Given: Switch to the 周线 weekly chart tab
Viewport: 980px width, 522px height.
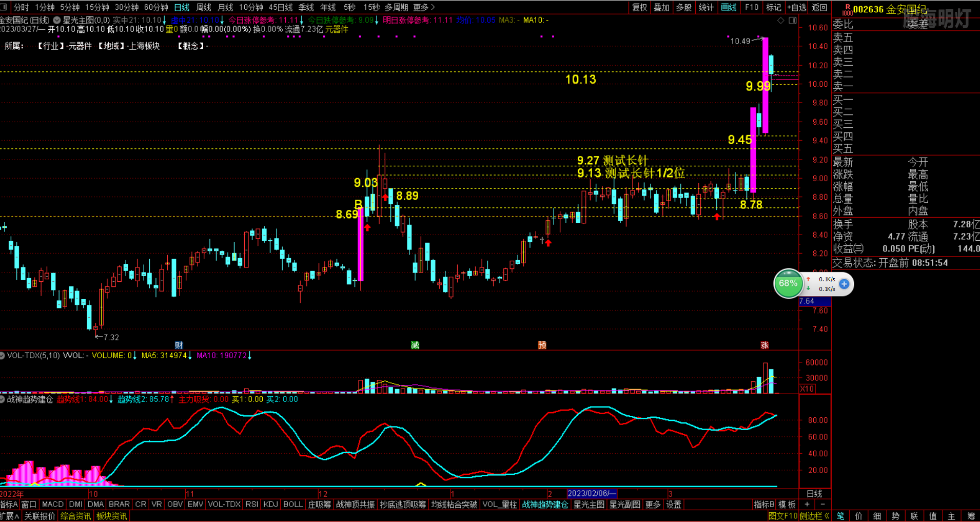Looking at the screenshot, I should [x=204, y=7].
